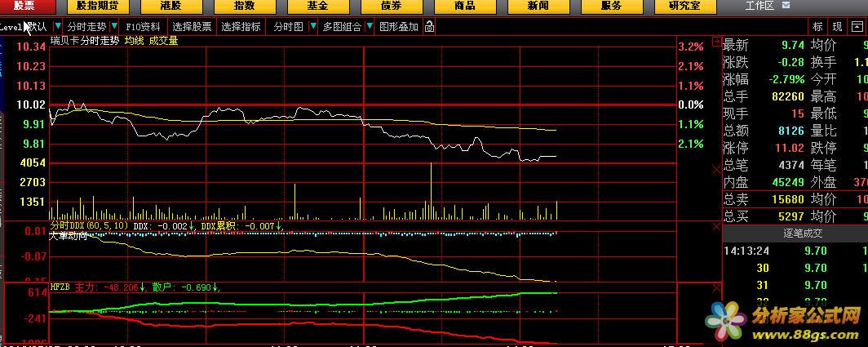Open the 服务 tab
The image size is (868, 347).
611,7
